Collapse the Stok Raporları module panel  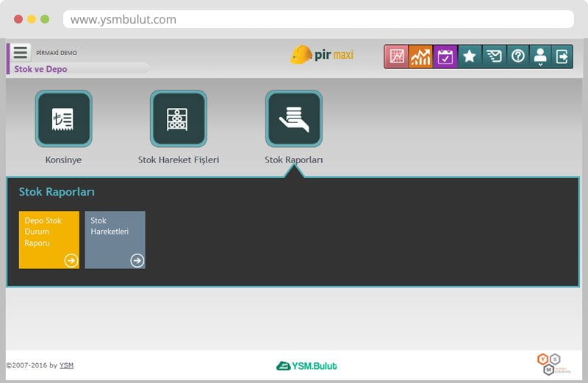(x=293, y=119)
